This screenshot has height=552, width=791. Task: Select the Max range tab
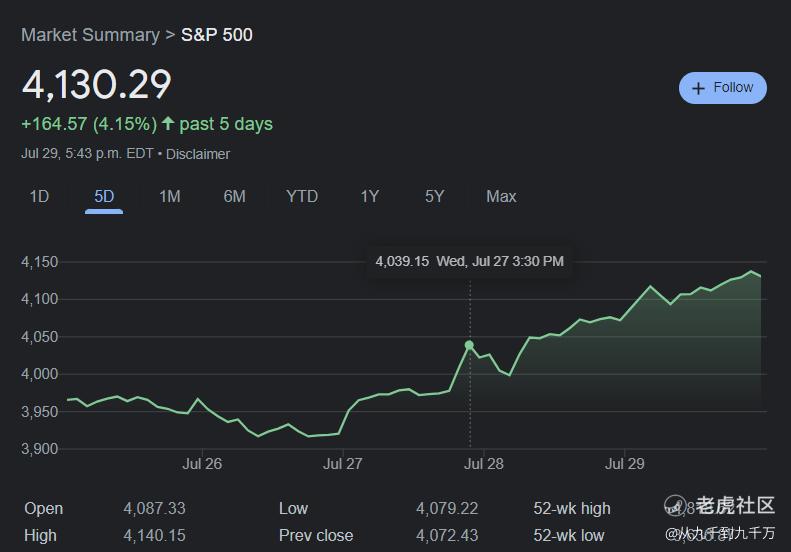[501, 196]
